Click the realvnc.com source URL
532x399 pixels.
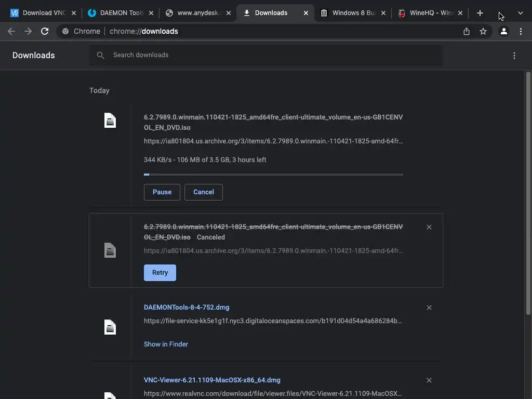coord(273,394)
